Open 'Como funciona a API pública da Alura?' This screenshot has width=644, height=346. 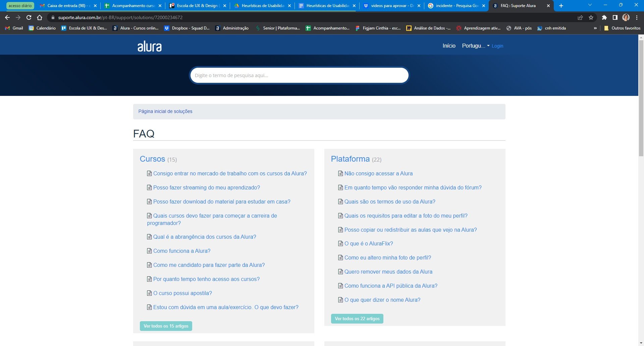(391, 286)
